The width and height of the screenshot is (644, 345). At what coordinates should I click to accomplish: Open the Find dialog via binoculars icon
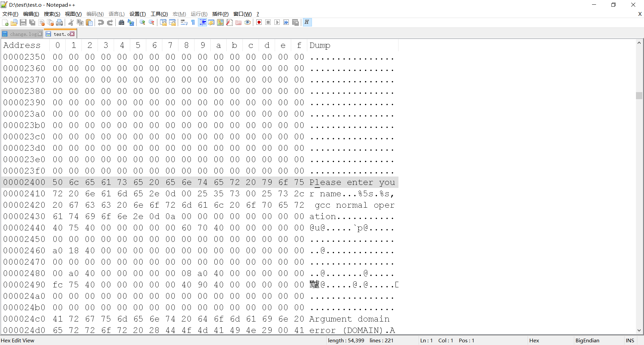point(121,22)
